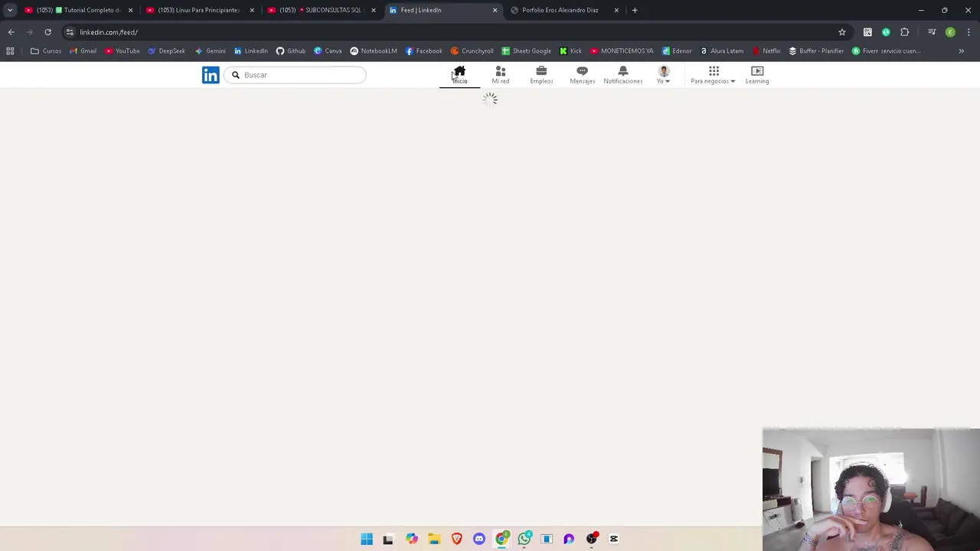Viewport: 980px width, 551px height.
Task: Open the YouTube bookmark
Action: pos(122,51)
